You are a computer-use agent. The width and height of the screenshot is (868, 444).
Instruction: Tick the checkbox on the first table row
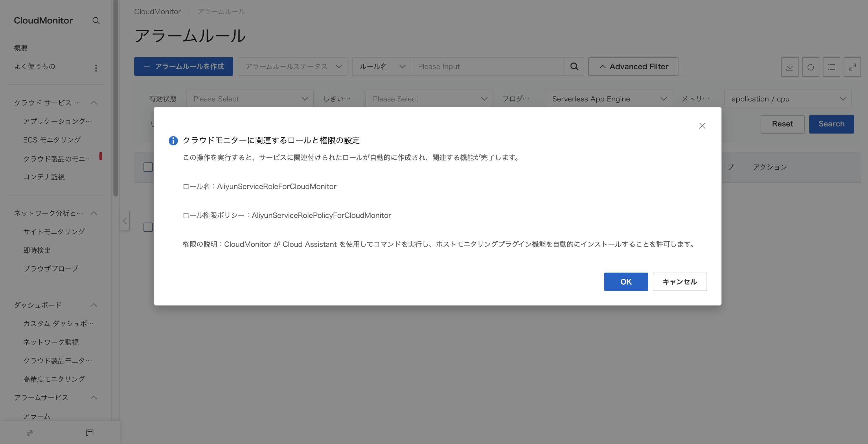pyautogui.click(x=148, y=227)
